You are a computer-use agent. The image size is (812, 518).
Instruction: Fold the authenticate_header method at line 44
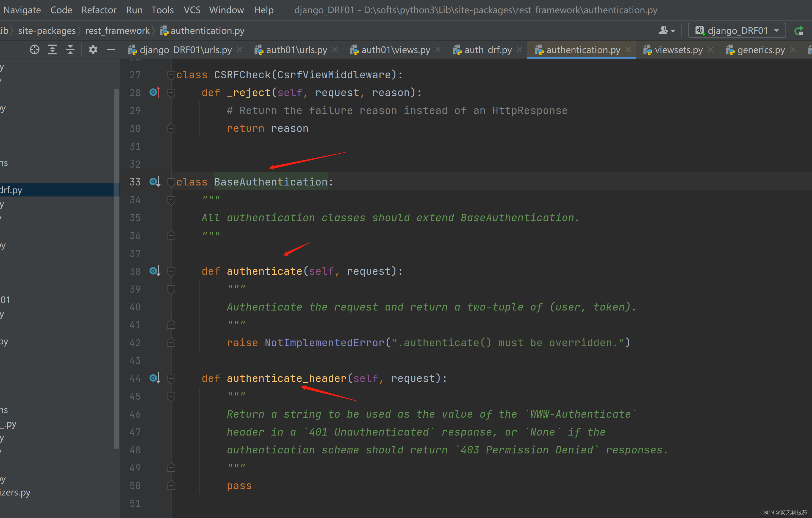click(171, 378)
